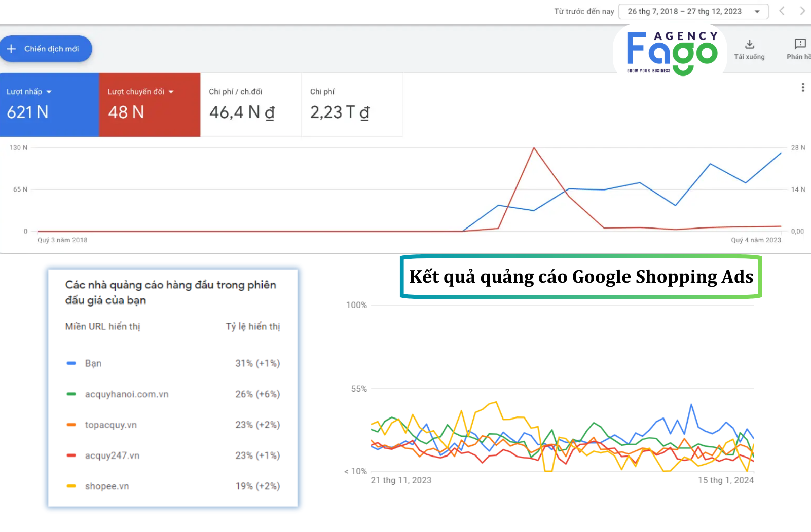Open the three-dot more options menu

coord(803,88)
